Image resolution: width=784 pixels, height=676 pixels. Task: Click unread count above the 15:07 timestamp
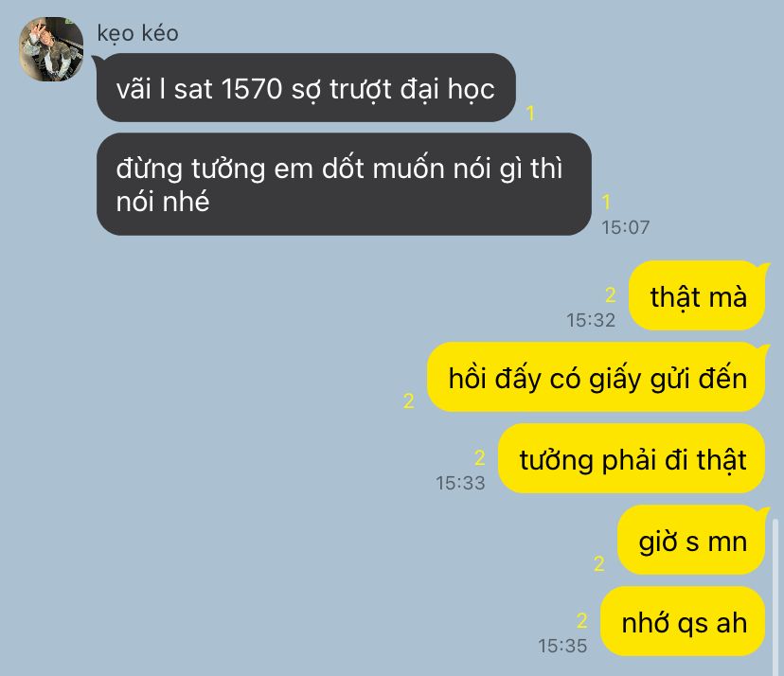click(x=606, y=202)
